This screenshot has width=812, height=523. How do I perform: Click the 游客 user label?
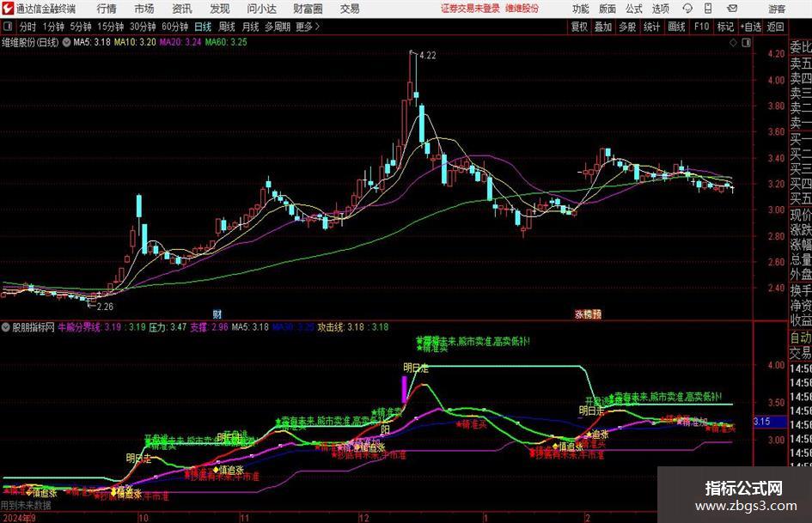point(777,9)
